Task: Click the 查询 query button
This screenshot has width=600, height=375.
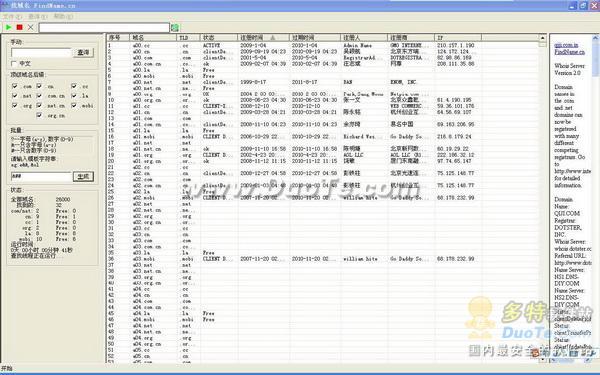Action: pyautogui.click(x=83, y=52)
